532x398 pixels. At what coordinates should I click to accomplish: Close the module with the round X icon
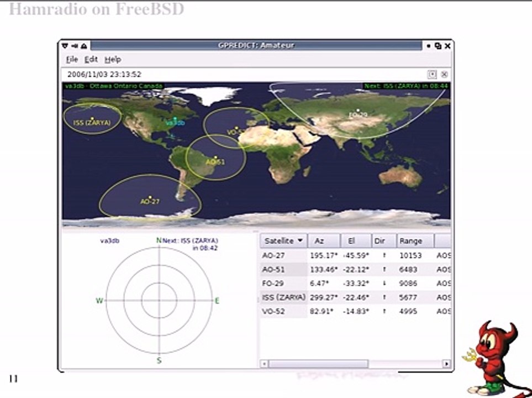tap(444, 74)
